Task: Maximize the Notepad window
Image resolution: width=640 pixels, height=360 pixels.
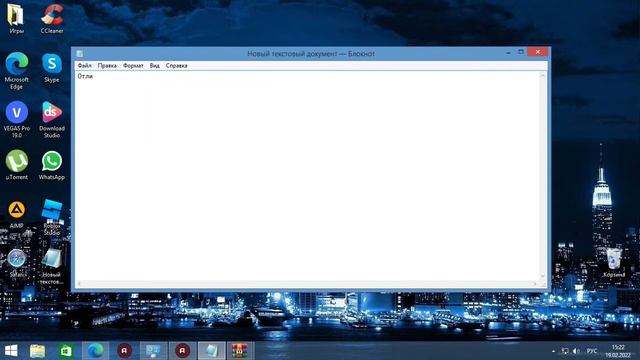Action: point(521,52)
